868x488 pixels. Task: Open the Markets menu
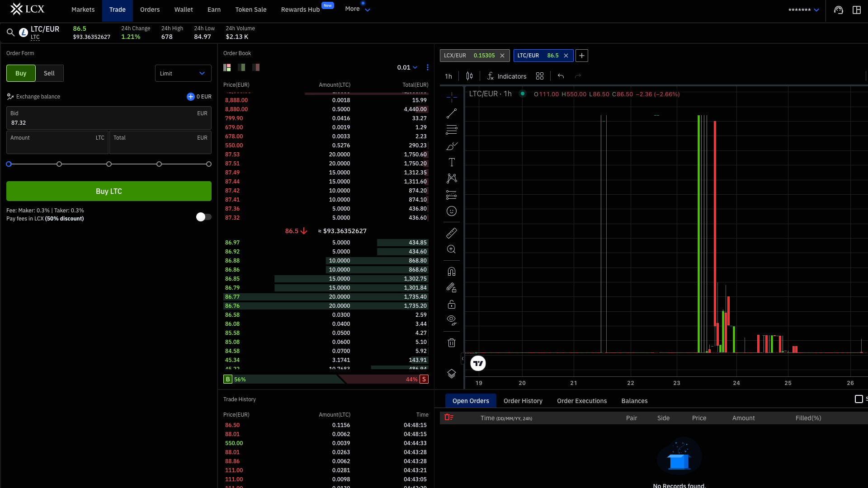coord(83,9)
